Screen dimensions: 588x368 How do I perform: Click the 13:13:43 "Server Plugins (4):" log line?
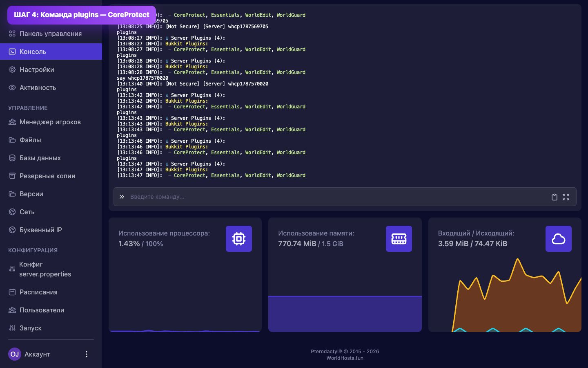(x=171, y=118)
